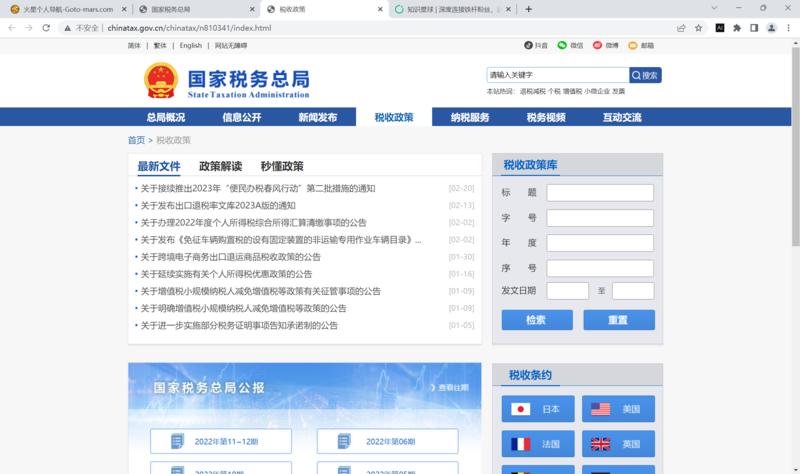Open the mailbox (邮箱) icon link
The image size is (800, 474).
(x=641, y=45)
